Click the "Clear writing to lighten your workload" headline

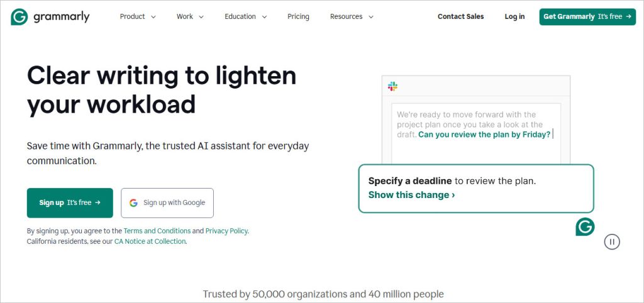pos(162,89)
